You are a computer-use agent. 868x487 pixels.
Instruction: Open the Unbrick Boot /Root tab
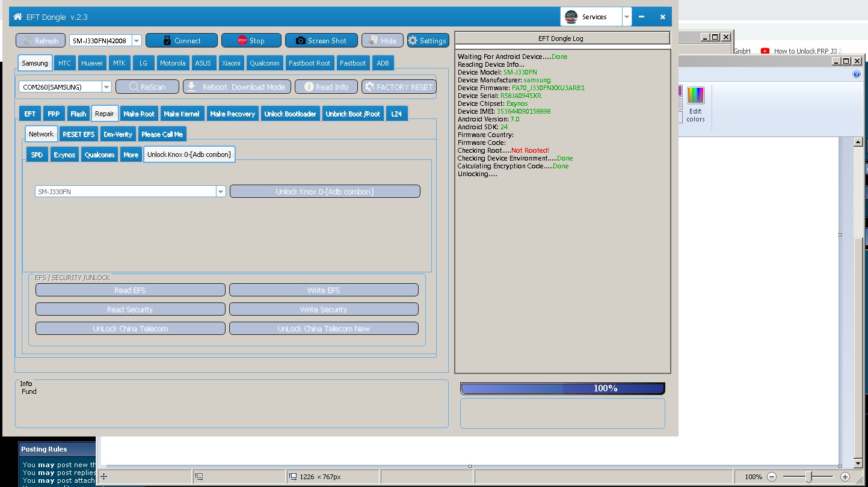pyautogui.click(x=353, y=114)
